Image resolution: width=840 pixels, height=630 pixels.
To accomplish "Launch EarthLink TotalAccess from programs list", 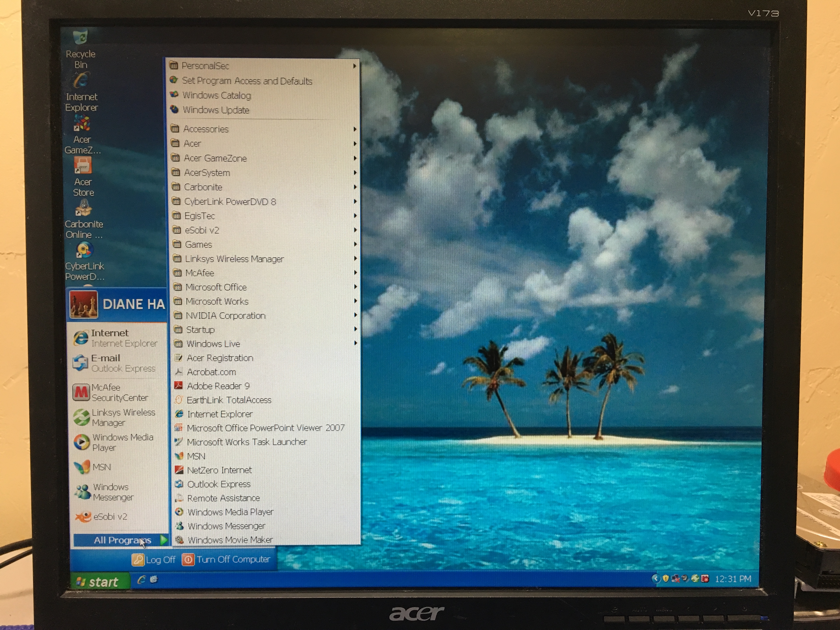I will click(x=265, y=400).
